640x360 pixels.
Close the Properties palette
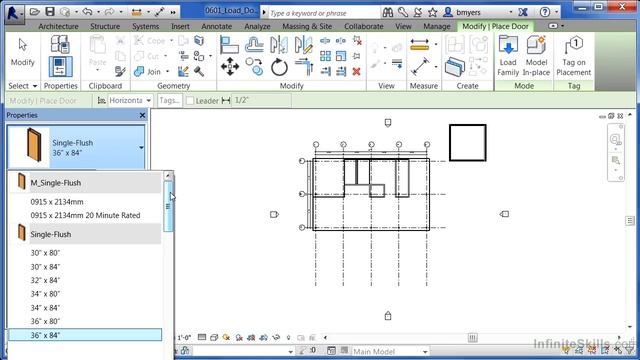[x=142, y=116]
